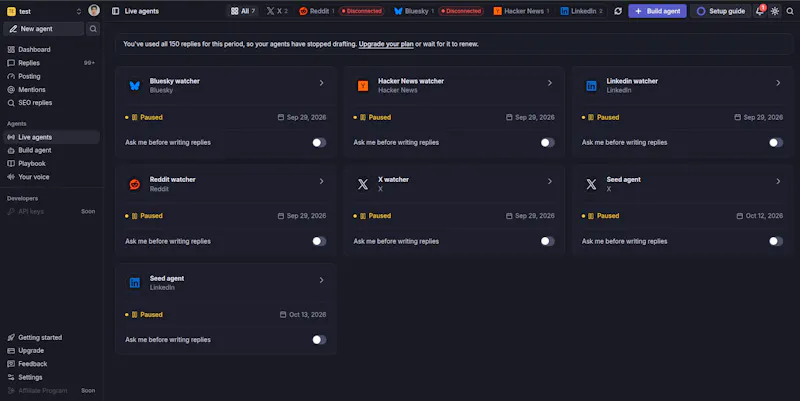800x401 pixels.
Task: Expand the Linkedin watcher chevron
Action: click(778, 83)
